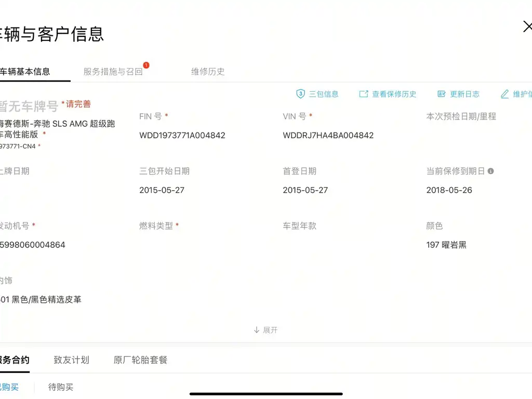Click the log icon beside 更新日志

point(441,94)
